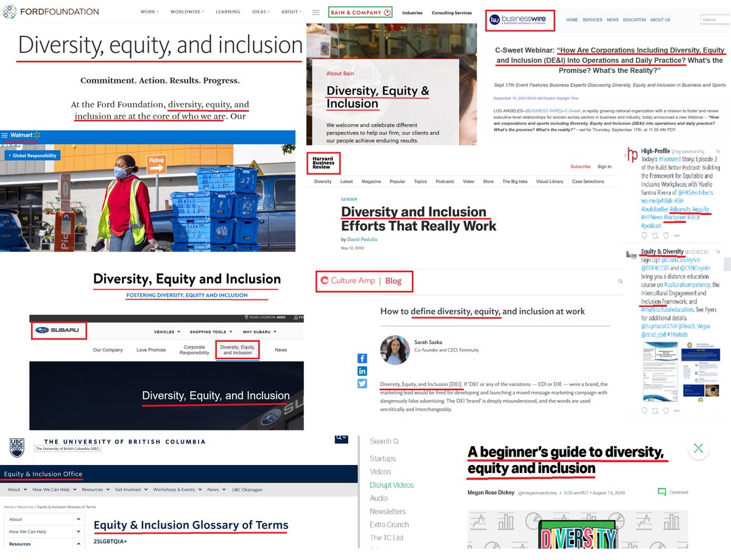Click the Culture Amp logo
The image size is (731, 560).
pyautogui.click(x=347, y=281)
